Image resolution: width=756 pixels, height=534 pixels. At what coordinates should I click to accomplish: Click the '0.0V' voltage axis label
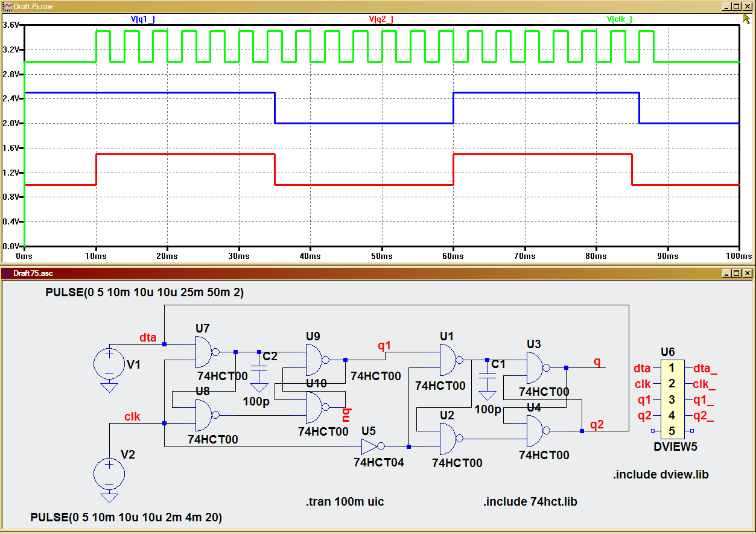pyautogui.click(x=11, y=246)
